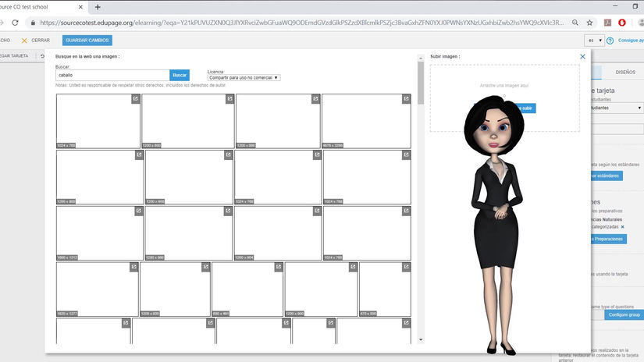Select third row, fourth result thumbnail
Image resolution: width=644 pixels, height=362 pixels.
tap(367, 233)
